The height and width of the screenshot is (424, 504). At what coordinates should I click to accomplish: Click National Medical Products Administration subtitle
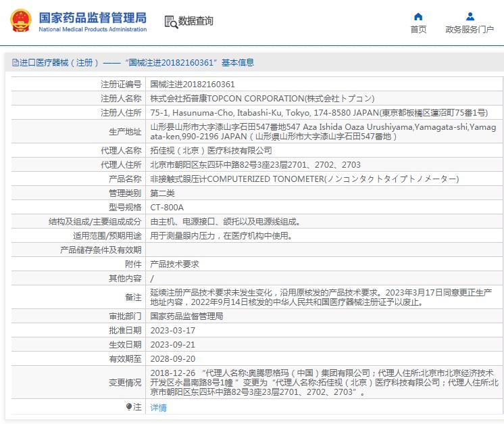[93, 29]
